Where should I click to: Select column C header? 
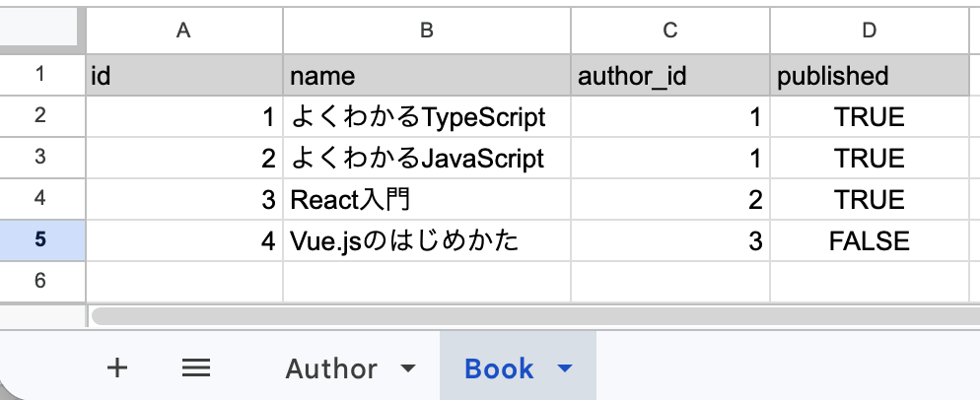tap(670, 30)
